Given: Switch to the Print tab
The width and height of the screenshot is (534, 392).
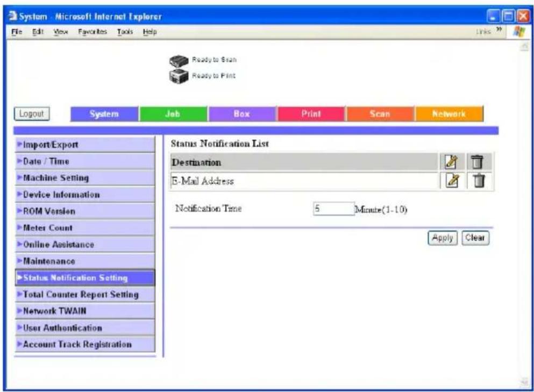Looking at the screenshot, I should [311, 114].
